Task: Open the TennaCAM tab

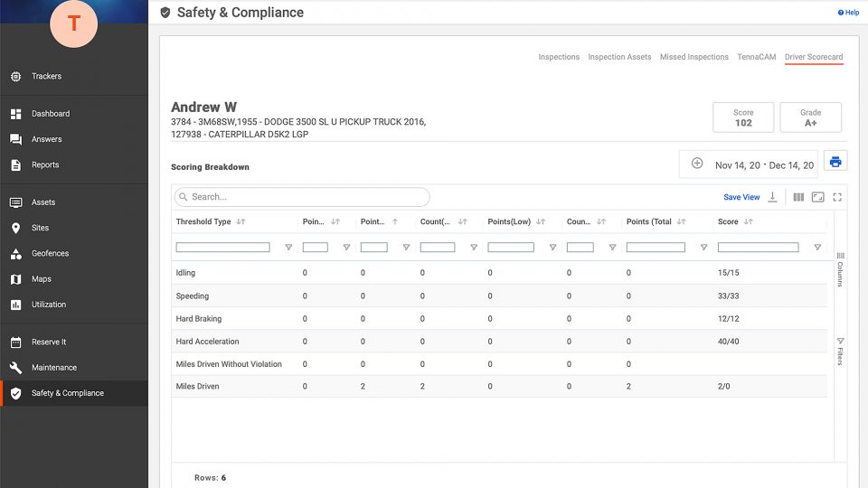Action: [756, 57]
